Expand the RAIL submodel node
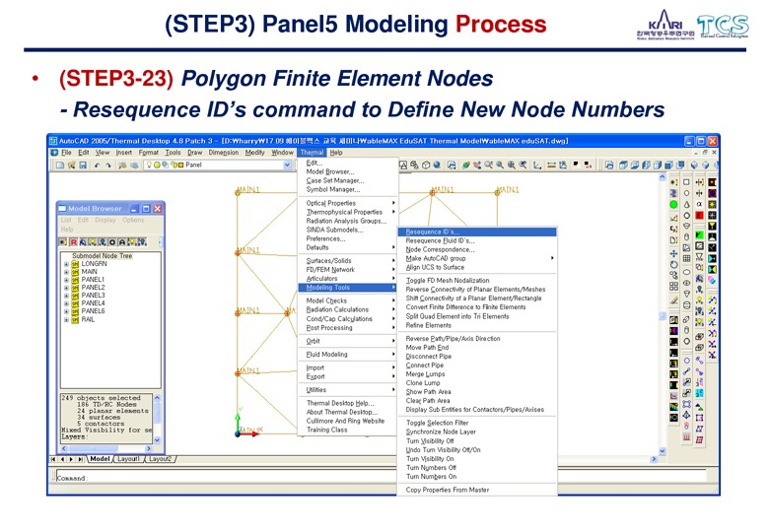This screenshot has height=532, width=769. pyautogui.click(x=66, y=319)
